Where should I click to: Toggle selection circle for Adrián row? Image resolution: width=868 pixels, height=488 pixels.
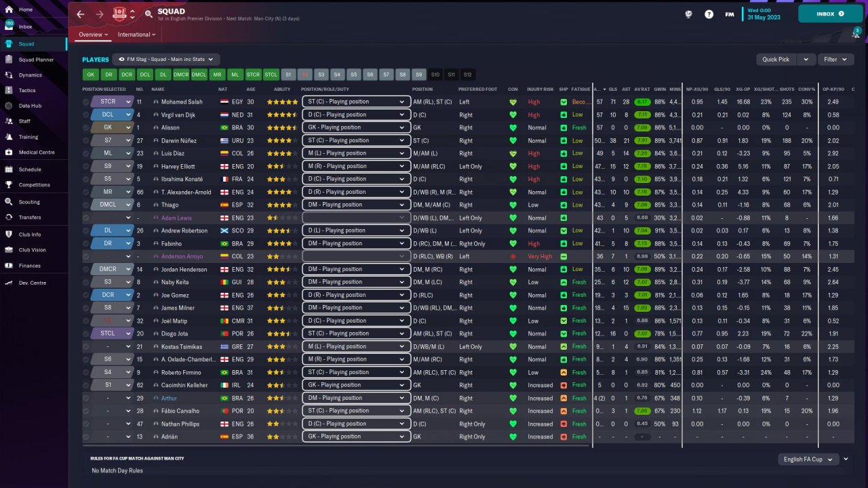[86, 436]
